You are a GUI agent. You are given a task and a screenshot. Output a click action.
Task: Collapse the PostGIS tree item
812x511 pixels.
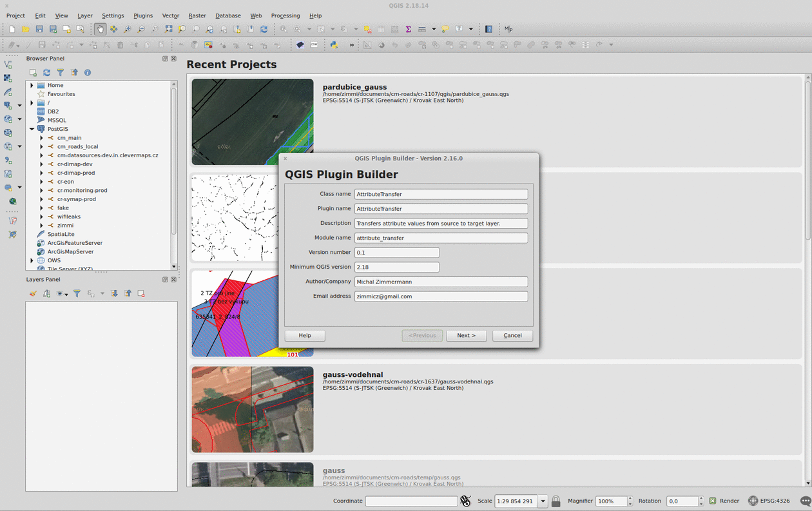(x=32, y=128)
